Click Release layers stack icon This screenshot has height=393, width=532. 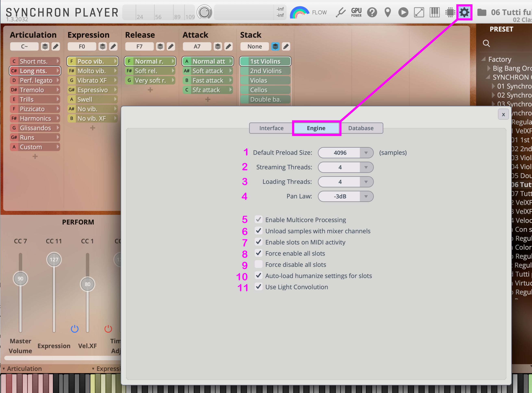tap(160, 46)
